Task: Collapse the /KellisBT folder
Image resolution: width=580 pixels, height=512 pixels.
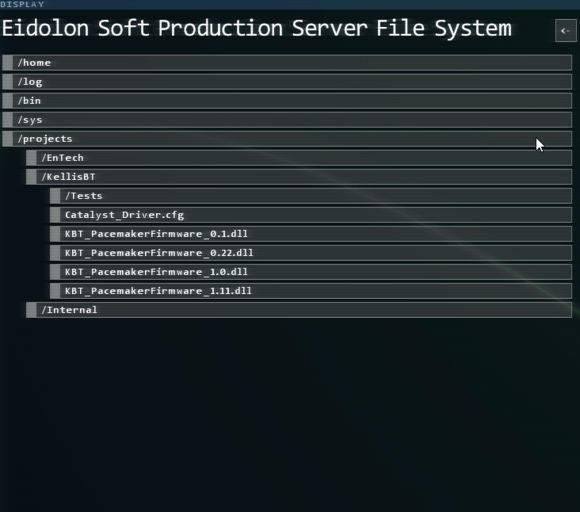Action: coord(299,177)
